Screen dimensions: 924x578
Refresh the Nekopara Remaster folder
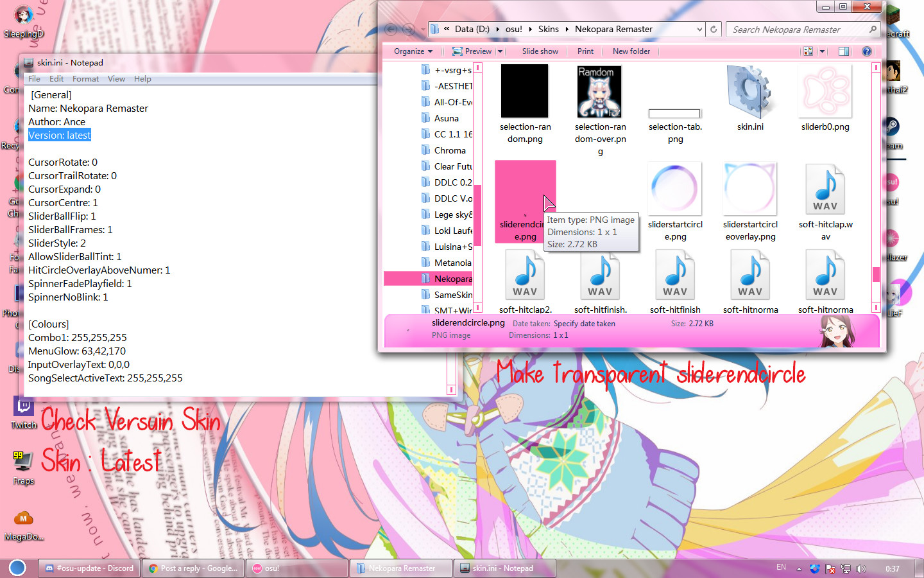coord(714,29)
